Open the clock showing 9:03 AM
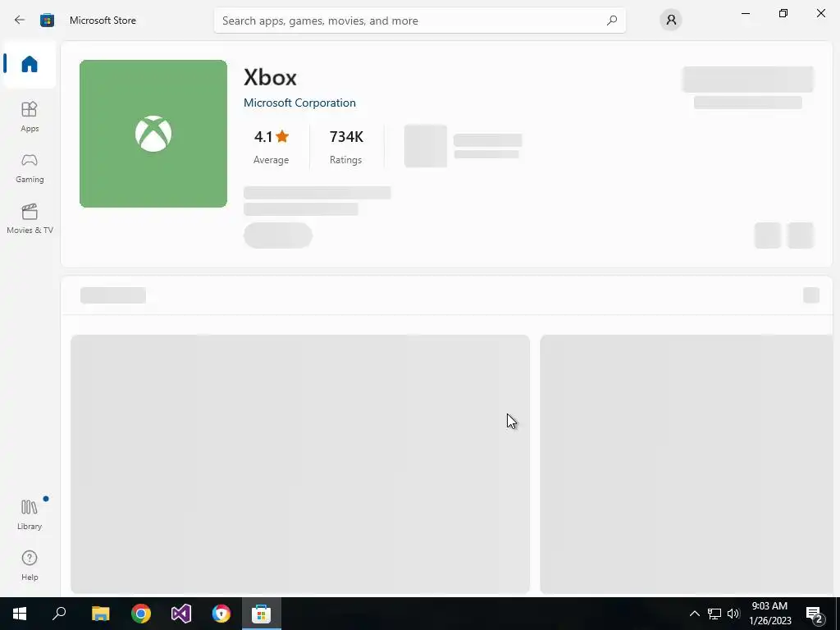The image size is (840, 630). (769, 614)
